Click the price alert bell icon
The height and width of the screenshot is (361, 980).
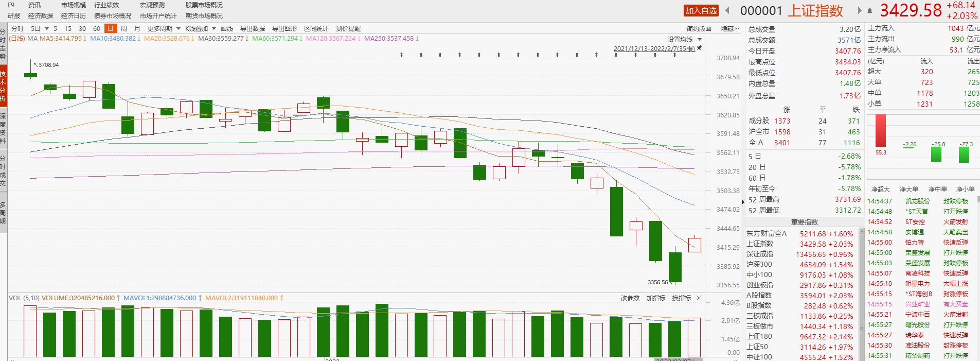pos(870,11)
